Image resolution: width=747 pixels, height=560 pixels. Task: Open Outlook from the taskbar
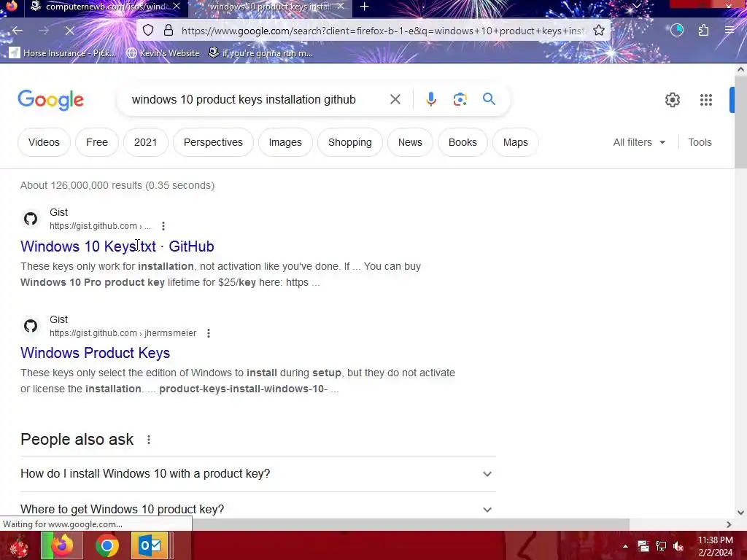tap(150, 545)
